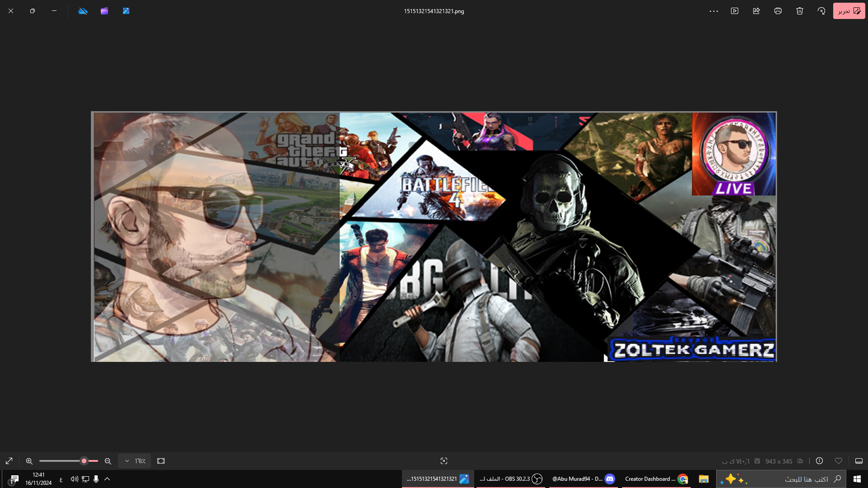Viewport: 868px width, 488px height.
Task: Delete the image using the trash icon
Action: click(x=800, y=11)
